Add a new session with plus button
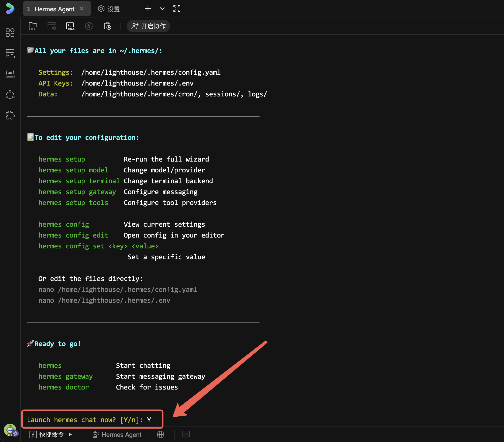 click(148, 9)
